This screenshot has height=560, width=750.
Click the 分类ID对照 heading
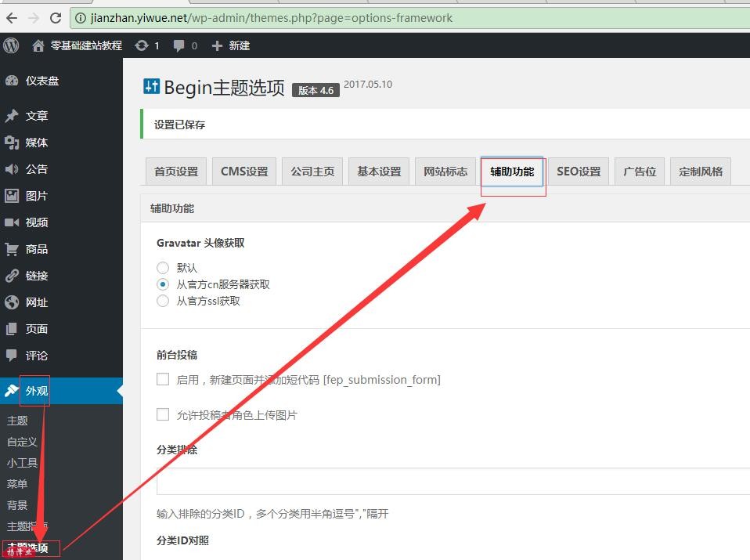182,540
